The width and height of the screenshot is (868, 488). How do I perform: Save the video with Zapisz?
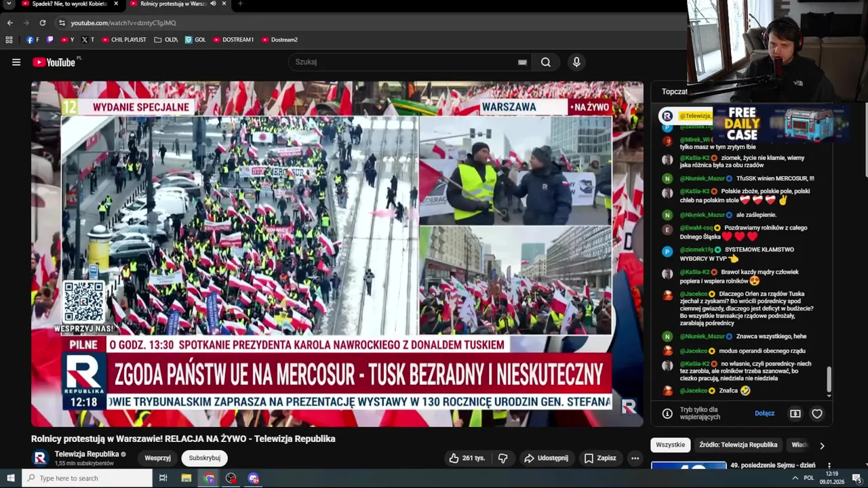coord(600,458)
